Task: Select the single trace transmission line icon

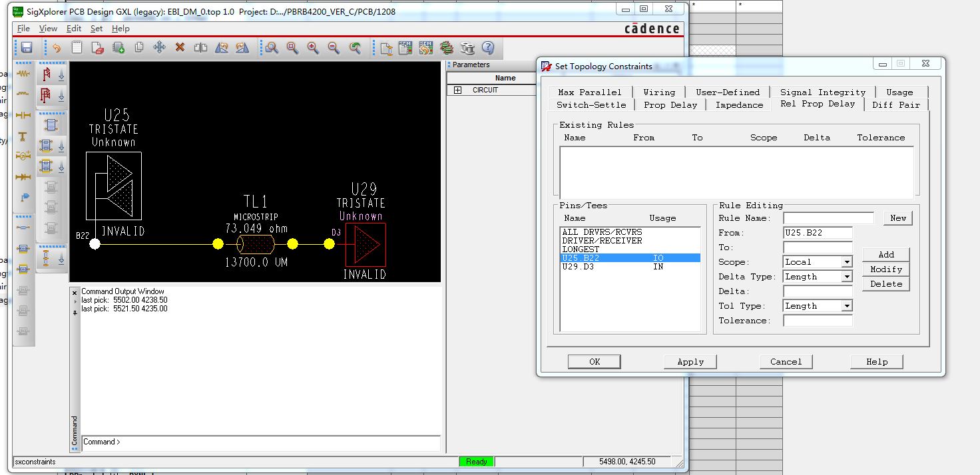Action: coord(23,228)
